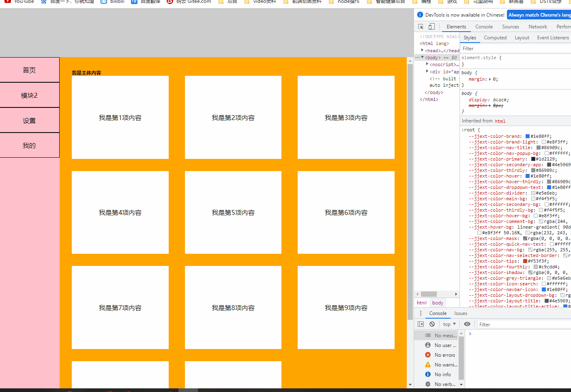Image resolution: width=571 pixels, height=392 pixels.
Task: Click the red 'No errors' icon
Action: tap(428, 355)
